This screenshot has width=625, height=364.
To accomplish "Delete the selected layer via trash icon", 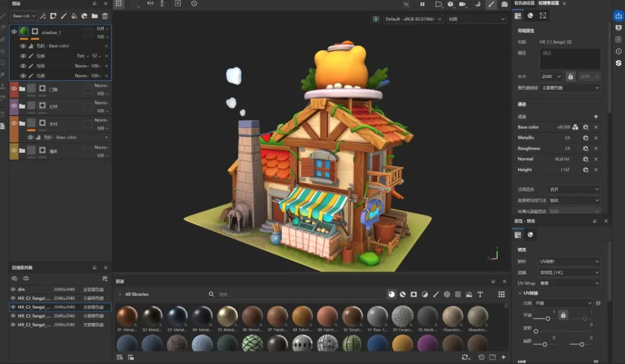I will 105,16.
